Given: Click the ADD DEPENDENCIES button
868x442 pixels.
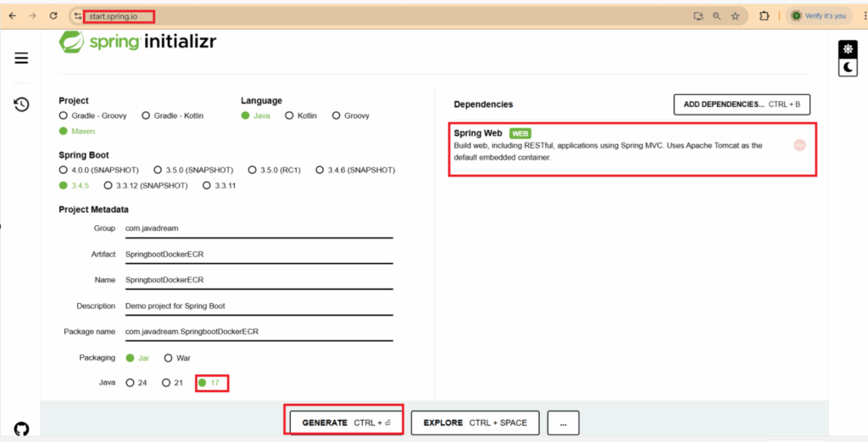Looking at the screenshot, I should click(x=742, y=104).
